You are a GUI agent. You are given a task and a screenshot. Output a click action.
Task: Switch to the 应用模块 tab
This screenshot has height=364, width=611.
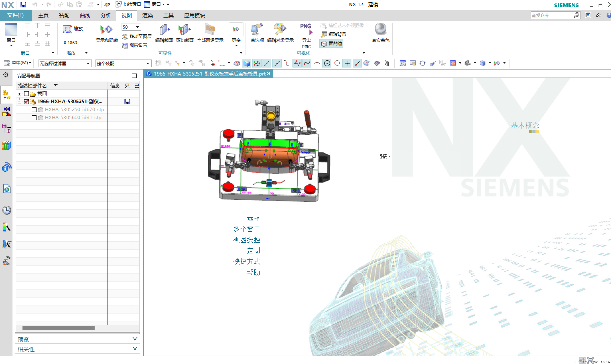click(194, 15)
